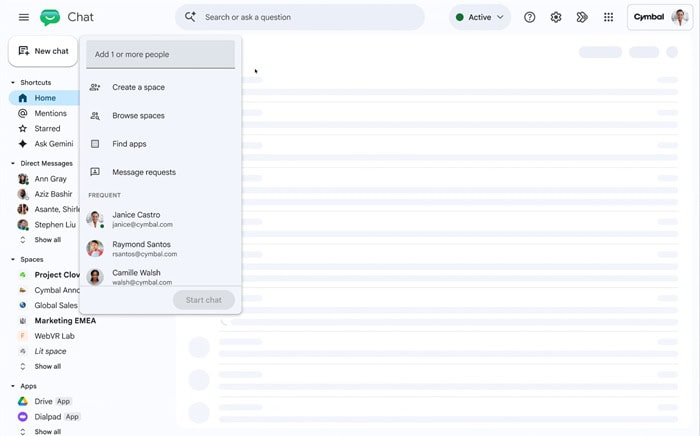
Task: Open the Google apps grid icon
Action: [608, 17]
